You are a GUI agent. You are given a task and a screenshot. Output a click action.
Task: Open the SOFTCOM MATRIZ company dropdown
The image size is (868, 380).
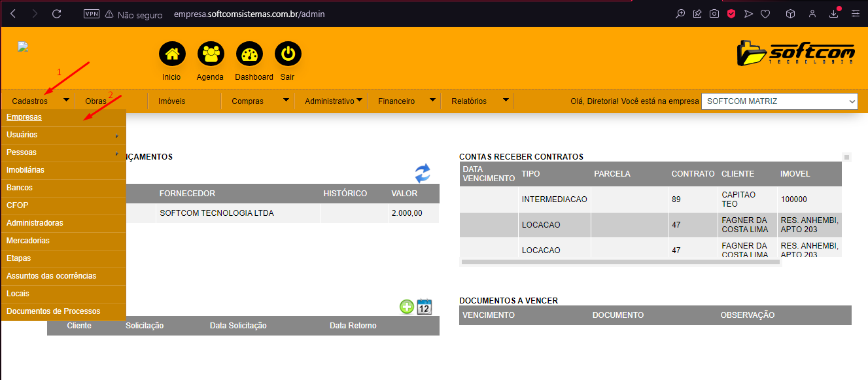tap(778, 101)
